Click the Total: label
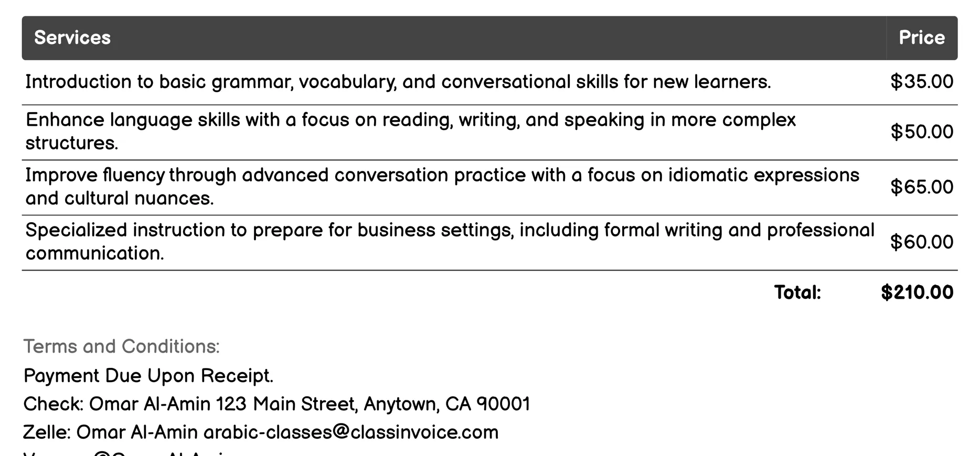This screenshot has width=980, height=456. pos(797,292)
